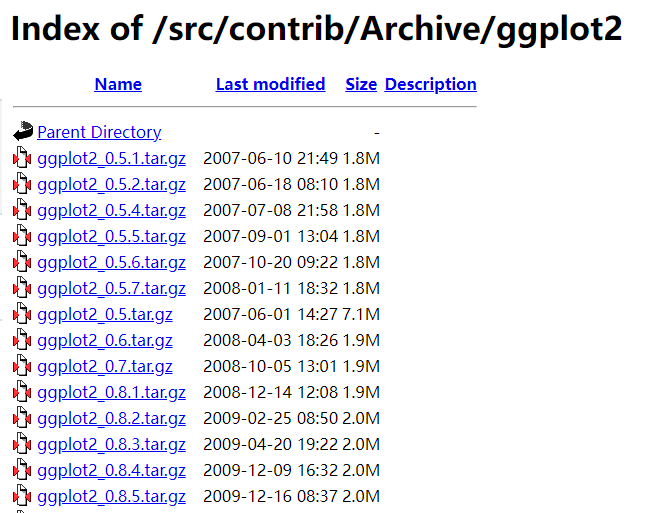
Task: Download ggplot2_0.8.3.tar.gz
Action: pyautogui.click(x=111, y=444)
